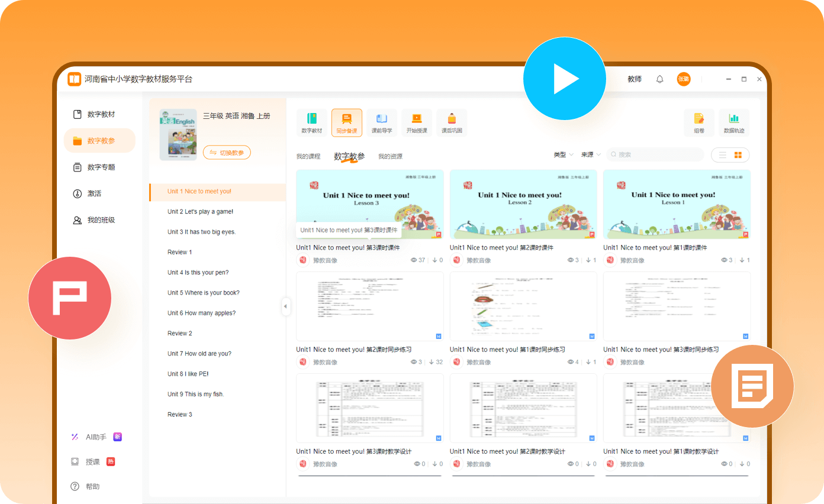Click the notification bell icon

(x=660, y=79)
